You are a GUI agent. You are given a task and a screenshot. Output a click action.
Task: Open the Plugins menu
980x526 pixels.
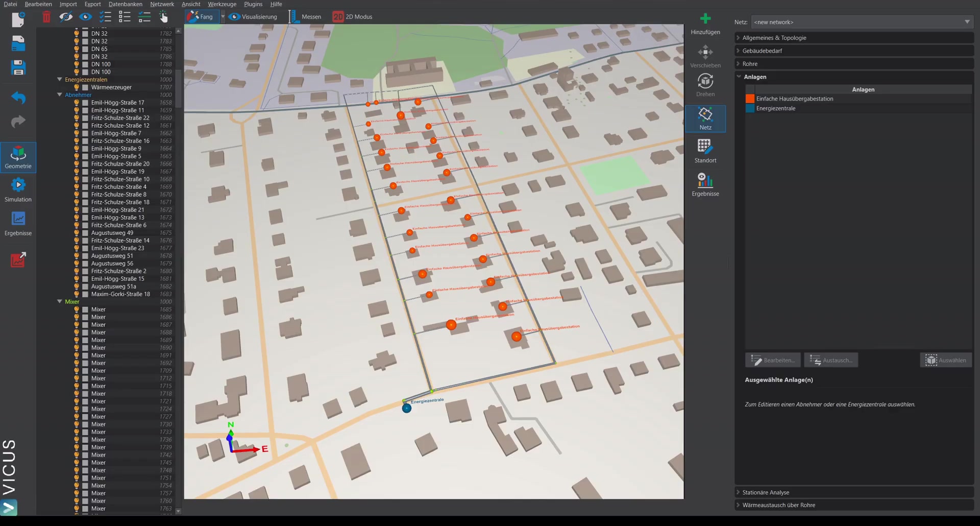pos(253,4)
